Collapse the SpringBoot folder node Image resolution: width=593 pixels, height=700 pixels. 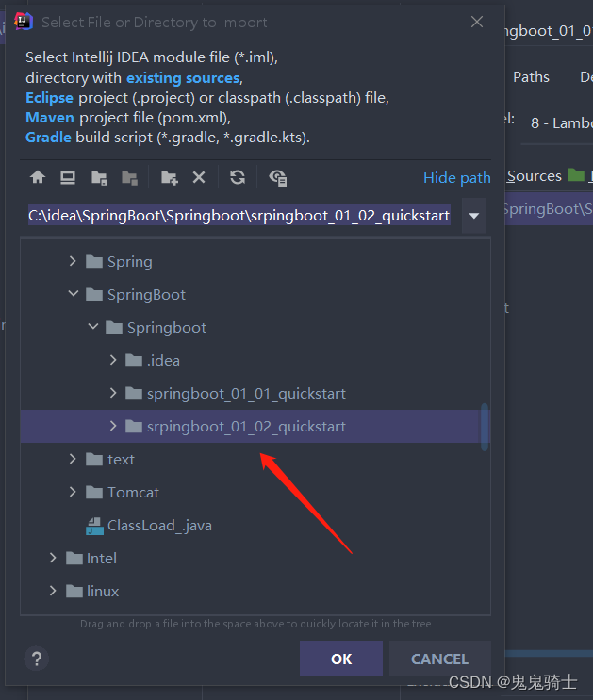point(74,294)
